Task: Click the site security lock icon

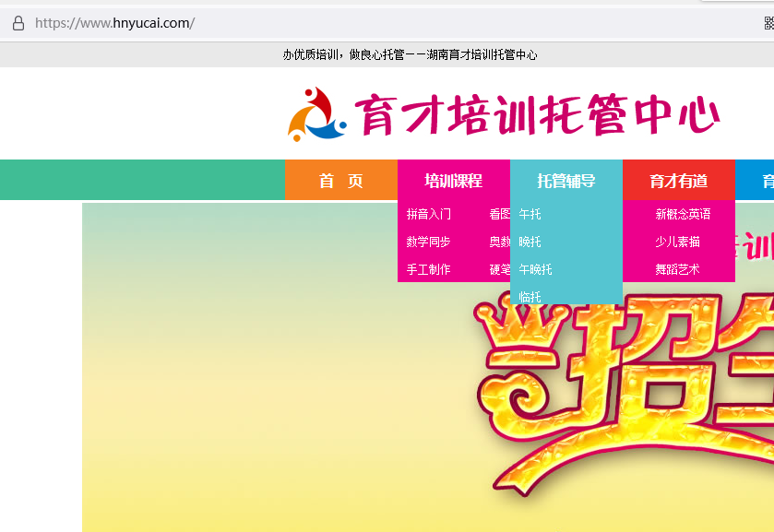Action: click(x=18, y=23)
